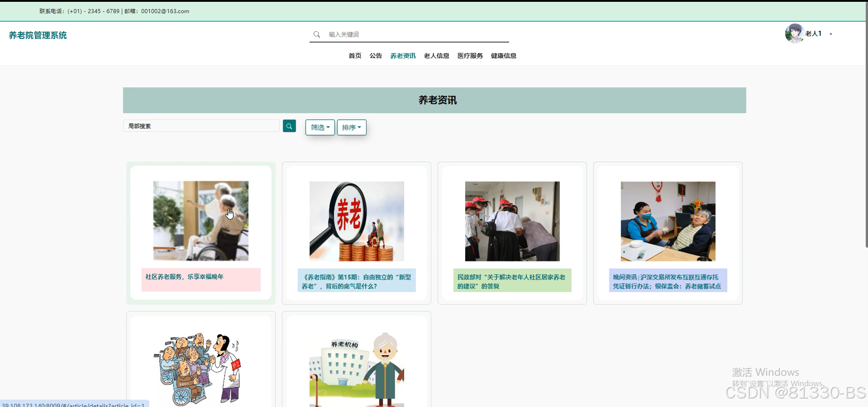868x407 pixels.
Task: Click the cartoon doctor with wheelchairs thumbnail
Action: coord(201,369)
